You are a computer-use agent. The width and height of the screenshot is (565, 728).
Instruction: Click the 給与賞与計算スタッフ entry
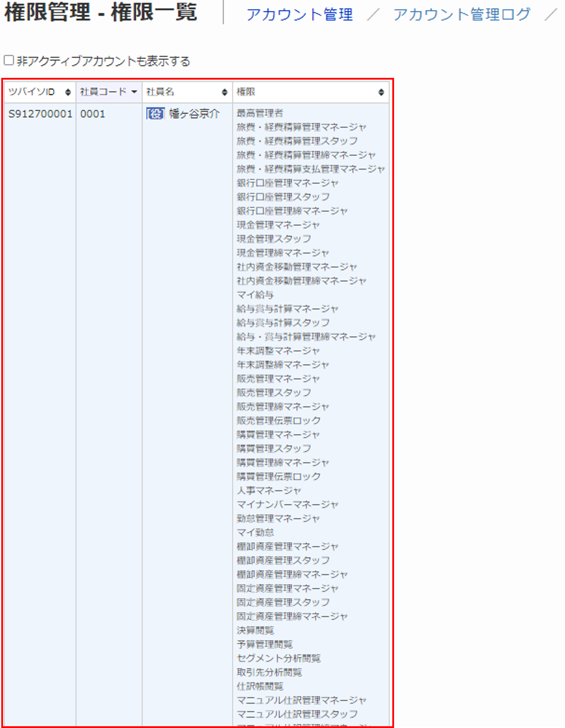click(283, 323)
